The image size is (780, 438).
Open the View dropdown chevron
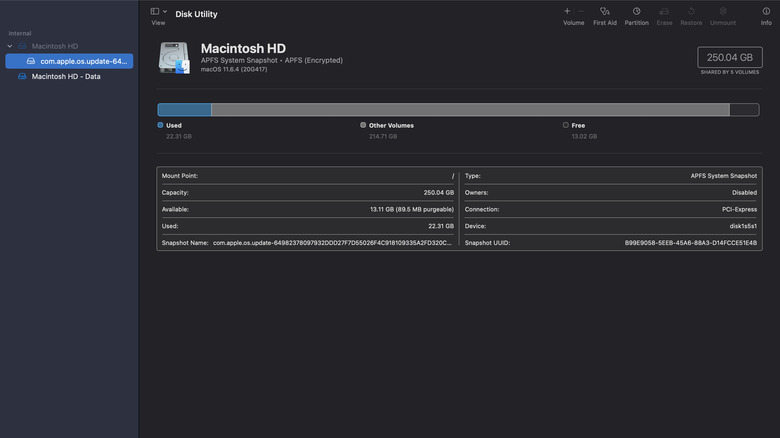pyautogui.click(x=165, y=11)
